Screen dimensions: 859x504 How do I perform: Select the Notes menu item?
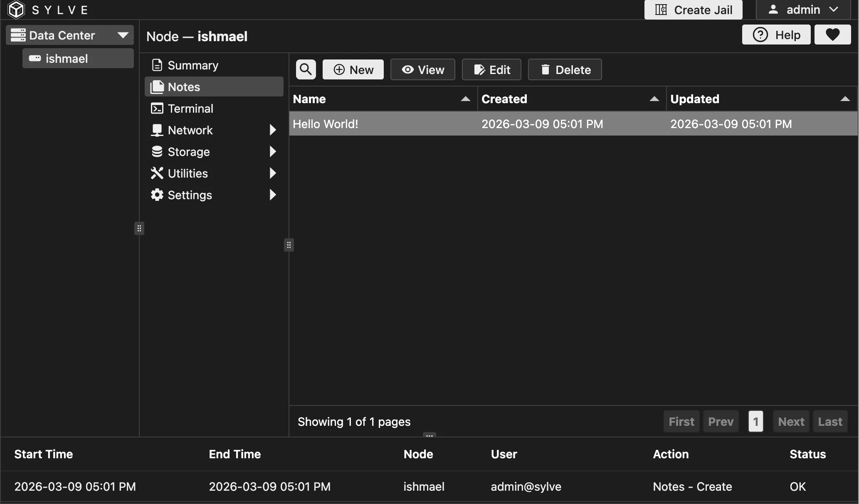pyautogui.click(x=184, y=87)
